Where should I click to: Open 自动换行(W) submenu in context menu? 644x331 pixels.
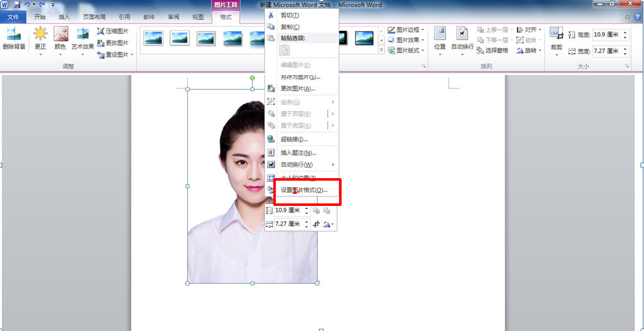click(x=302, y=164)
